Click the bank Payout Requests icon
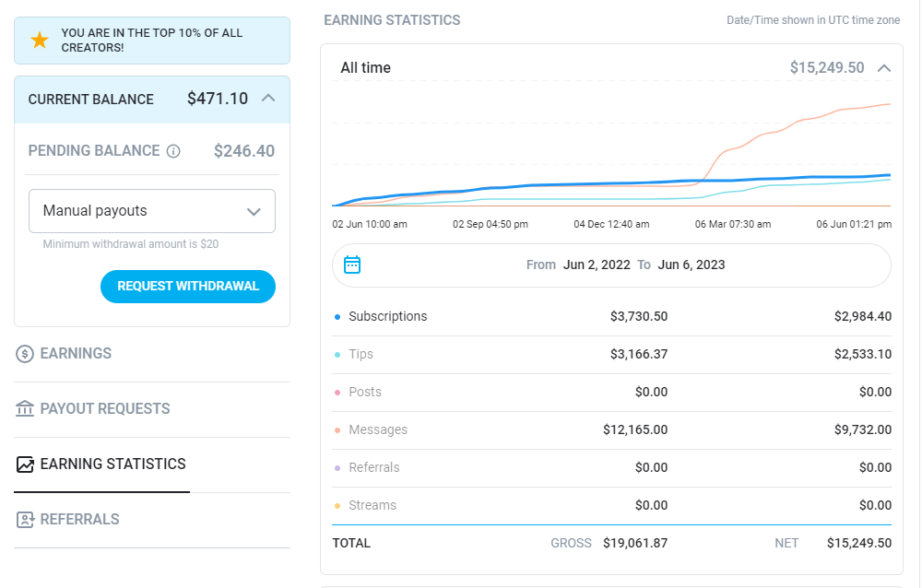Viewport: 922px width, 588px height. click(25, 408)
